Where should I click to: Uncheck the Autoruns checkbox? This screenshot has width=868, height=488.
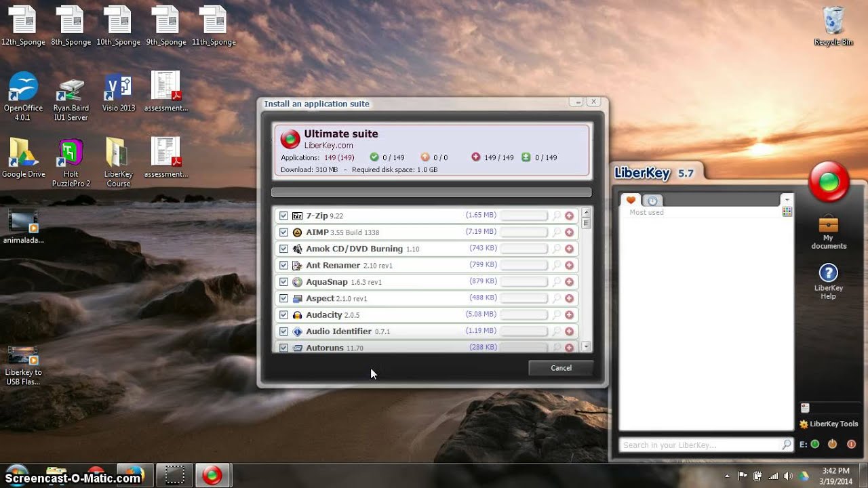[283, 348]
